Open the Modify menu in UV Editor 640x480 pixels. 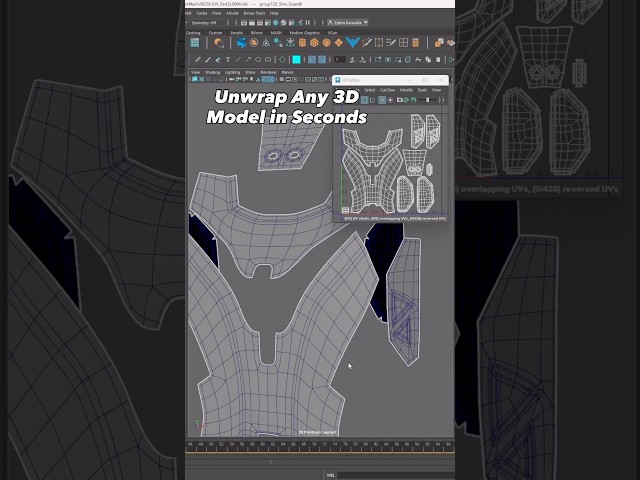point(406,90)
